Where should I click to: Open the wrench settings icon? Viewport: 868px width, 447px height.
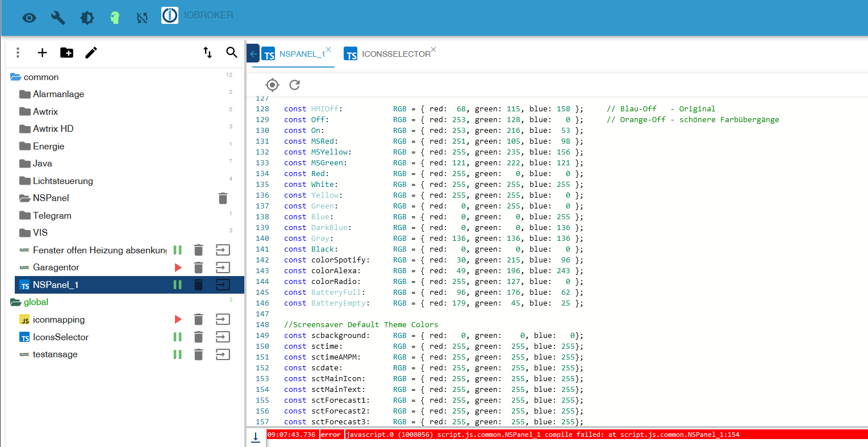(58, 18)
